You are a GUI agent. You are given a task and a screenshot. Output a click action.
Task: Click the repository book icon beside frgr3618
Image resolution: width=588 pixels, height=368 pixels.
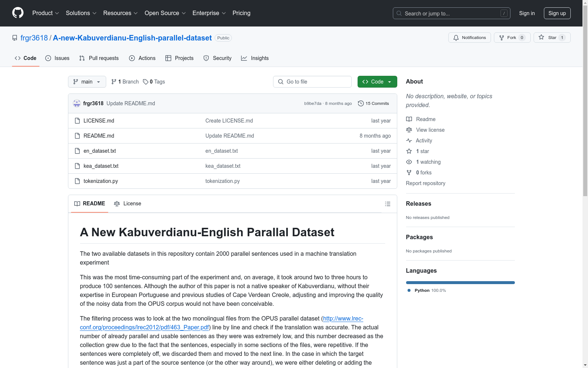15,38
